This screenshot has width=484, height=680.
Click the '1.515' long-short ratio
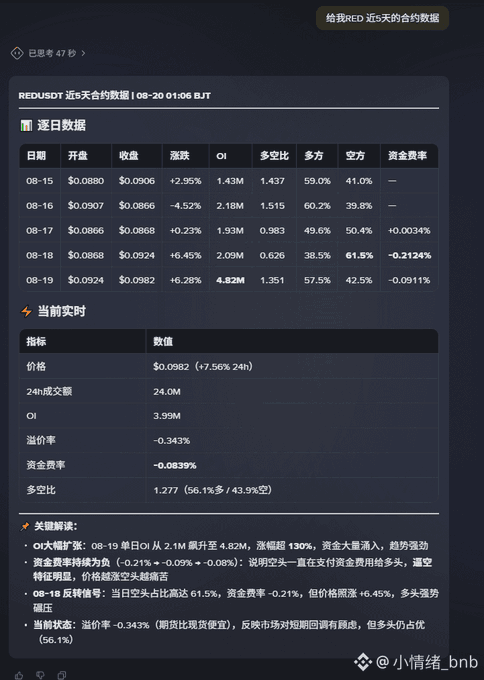tap(272, 206)
